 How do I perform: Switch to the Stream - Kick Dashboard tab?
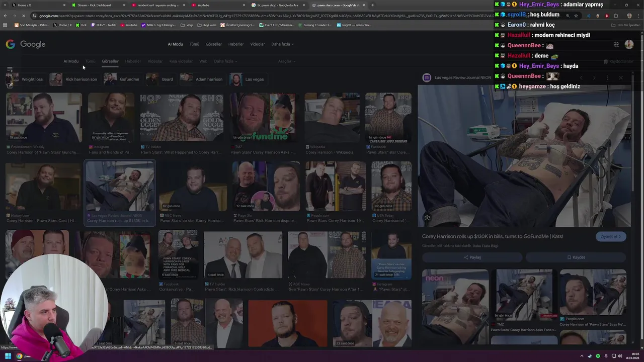[98, 5]
